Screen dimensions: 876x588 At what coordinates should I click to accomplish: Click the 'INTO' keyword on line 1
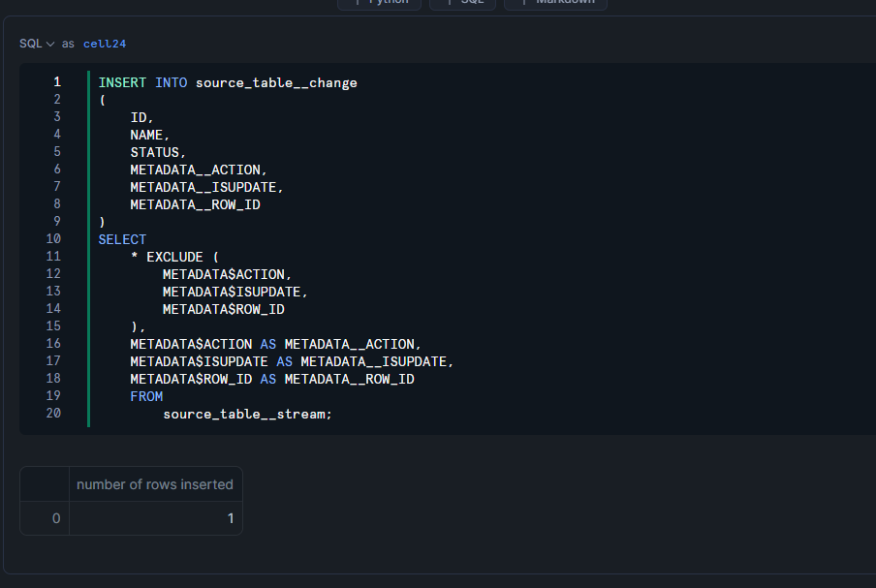(171, 82)
